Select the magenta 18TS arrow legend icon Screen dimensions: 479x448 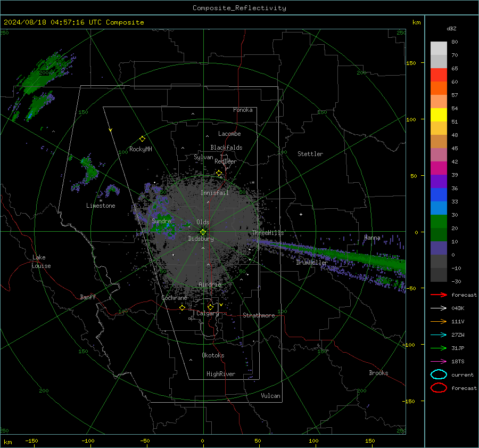tap(439, 362)
